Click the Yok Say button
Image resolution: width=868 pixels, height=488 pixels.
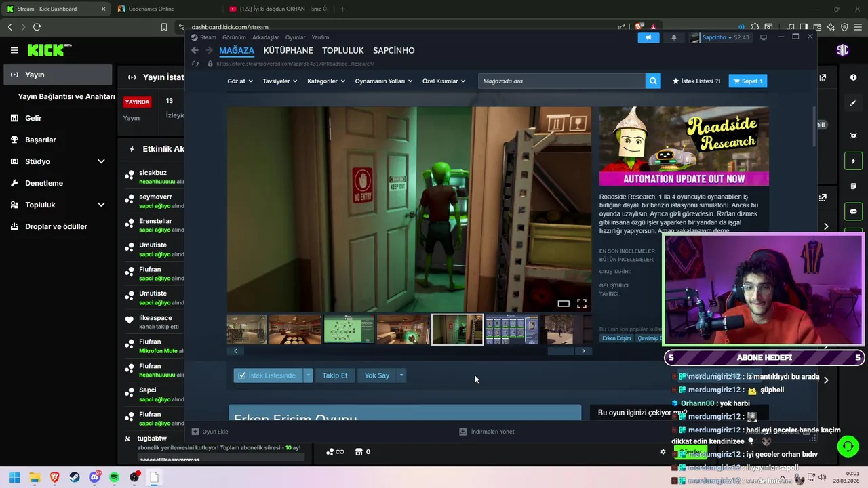pos(377,375)
